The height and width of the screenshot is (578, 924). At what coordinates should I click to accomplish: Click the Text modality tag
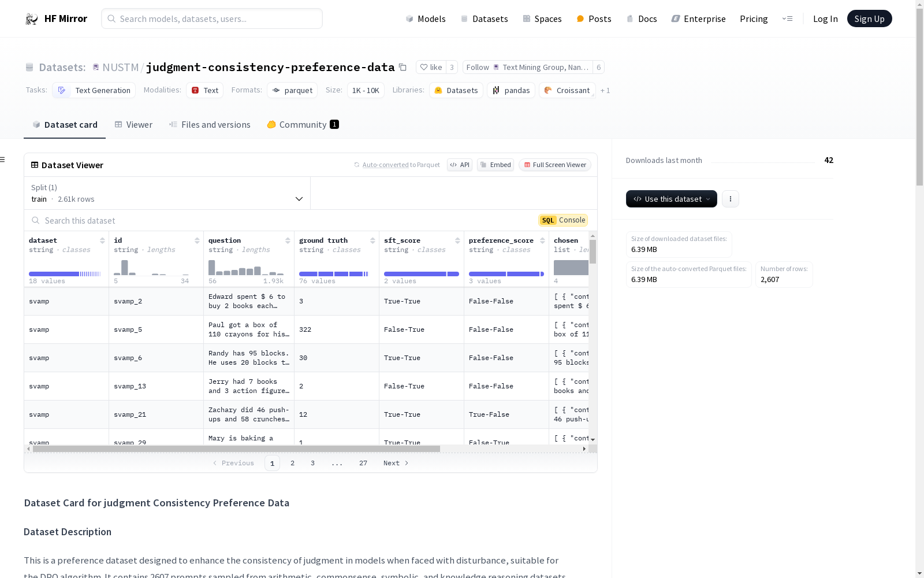204,90
